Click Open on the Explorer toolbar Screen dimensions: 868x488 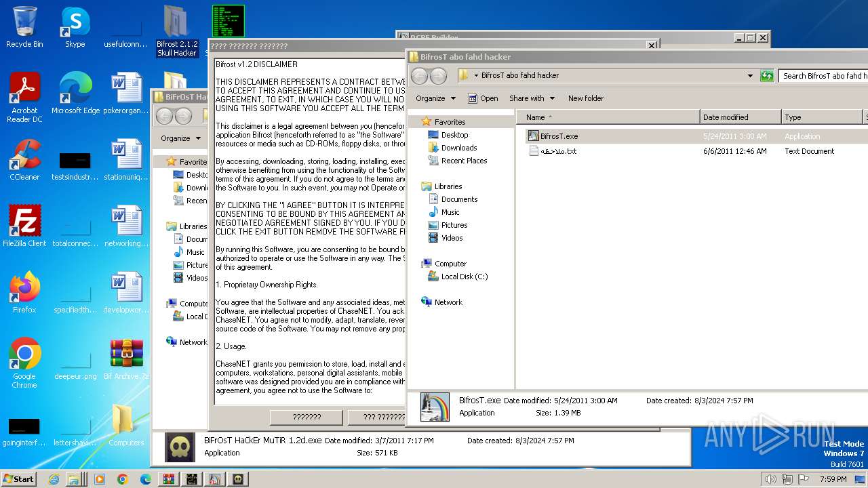point(483,98)
